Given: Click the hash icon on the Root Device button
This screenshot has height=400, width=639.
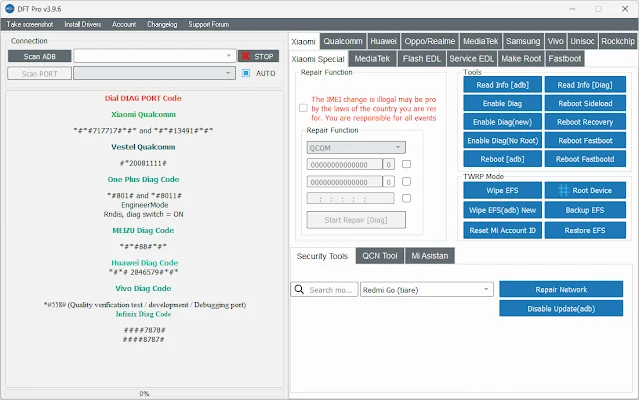Looking at the screenshot, I should coord(563,190).
